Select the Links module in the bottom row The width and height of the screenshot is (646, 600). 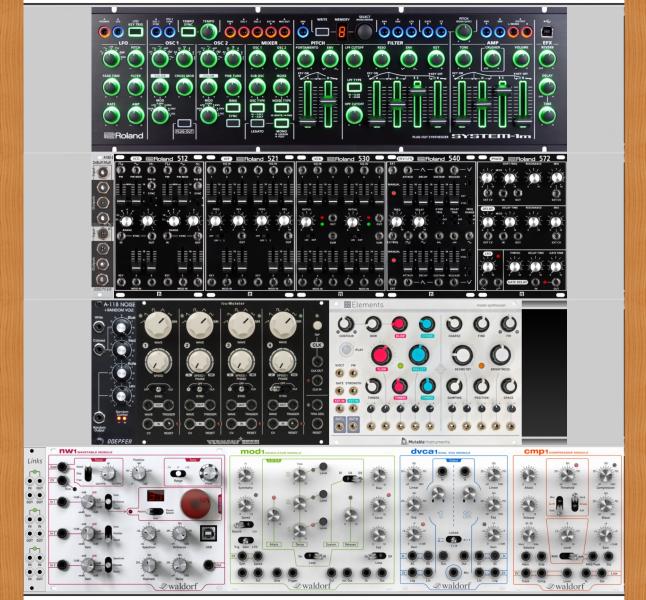coord(35,520)
